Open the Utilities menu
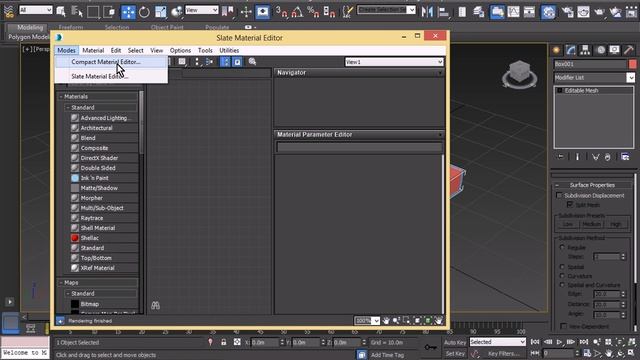Image resolution: width=640 pixels, height=360 pixels. coord(229,50)
